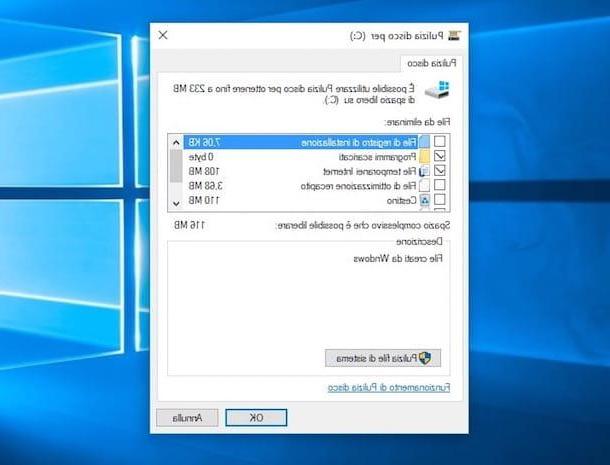Viewport: 610px width, 465px height.
Task: Toggle the File di registro di installazione checkbox
Action: click(x=440, y=142)
